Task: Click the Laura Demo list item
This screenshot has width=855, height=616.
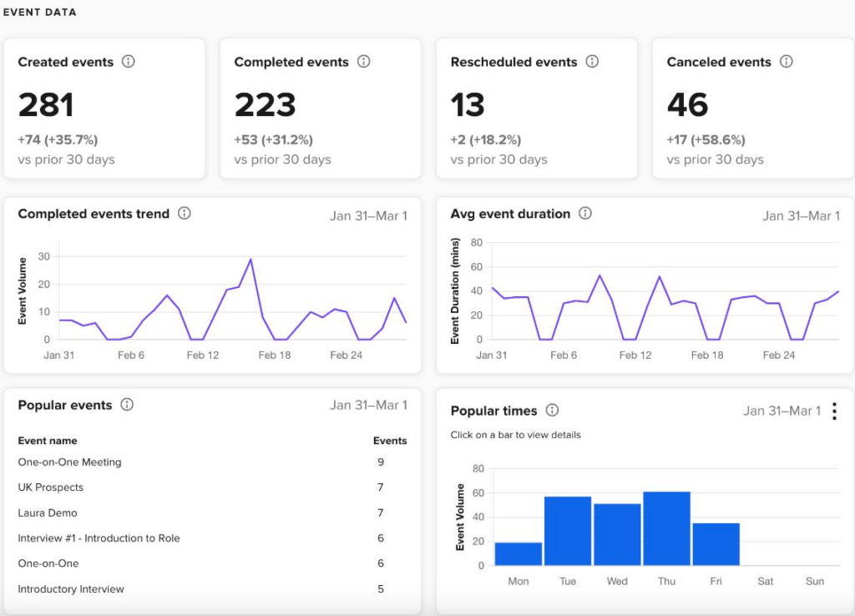Action: click(48, 512)
